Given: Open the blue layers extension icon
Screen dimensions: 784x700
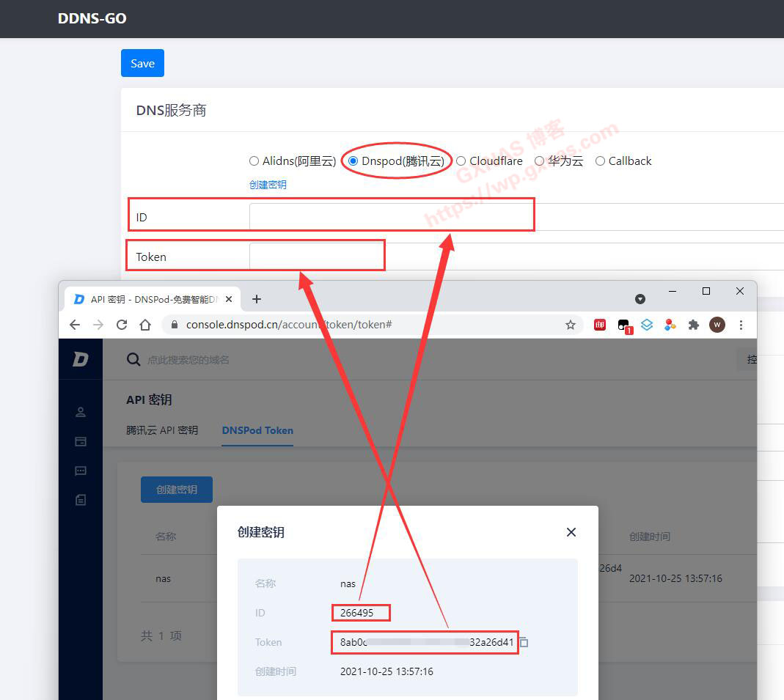Looking at the screenshot, I should click(647, 325).
